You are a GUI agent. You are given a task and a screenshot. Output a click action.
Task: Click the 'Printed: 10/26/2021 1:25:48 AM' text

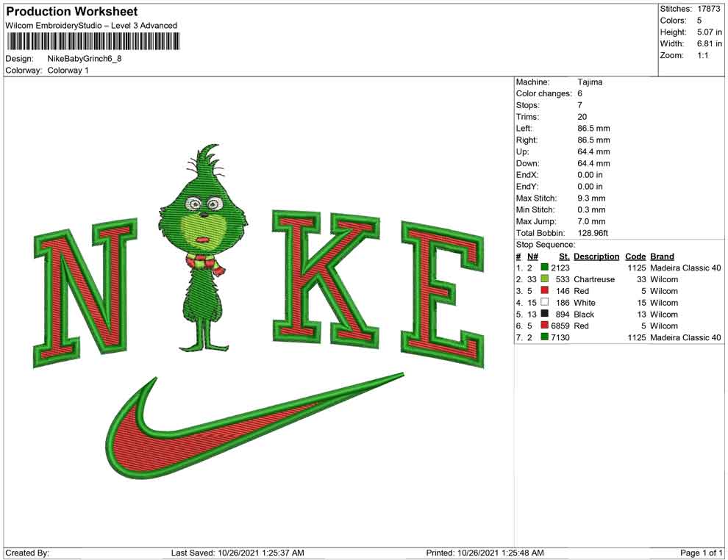point(485,553)
